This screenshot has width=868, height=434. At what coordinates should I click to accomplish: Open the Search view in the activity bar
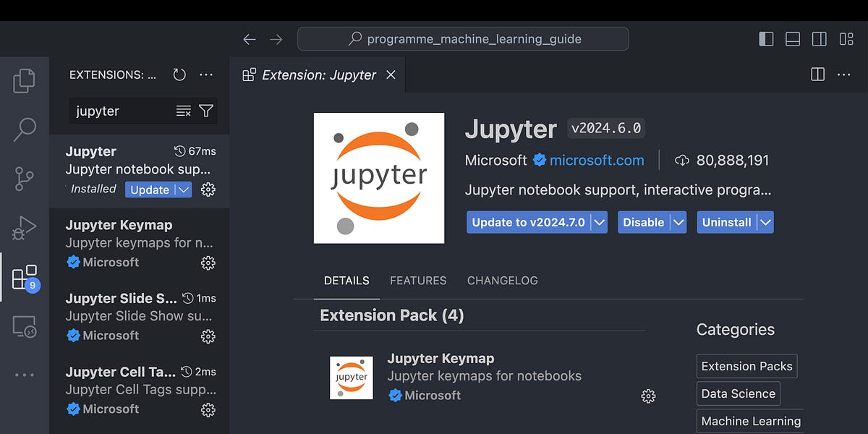[24, 130]
